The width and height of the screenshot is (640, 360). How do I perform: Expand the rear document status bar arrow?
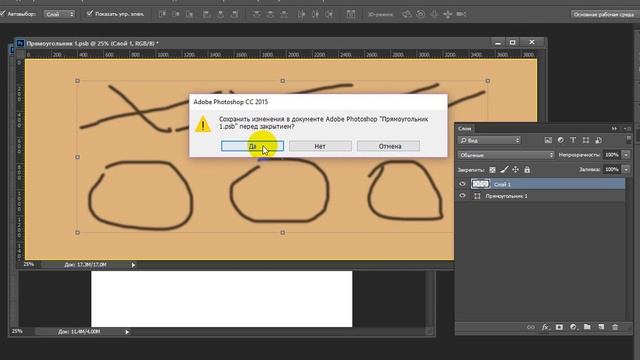[x=127, y=332]
